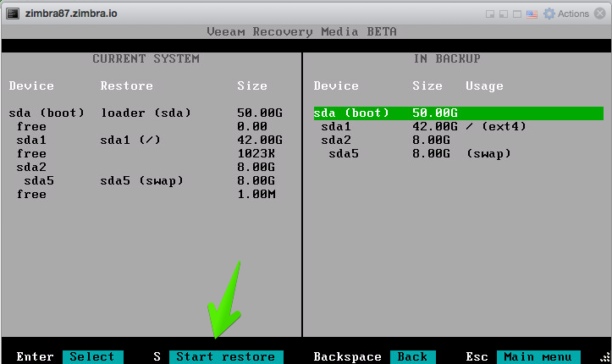The height and width of the screenshot is (364, 612).
Task: Click sda2 device in current system
Action: (x=31, y=168)
